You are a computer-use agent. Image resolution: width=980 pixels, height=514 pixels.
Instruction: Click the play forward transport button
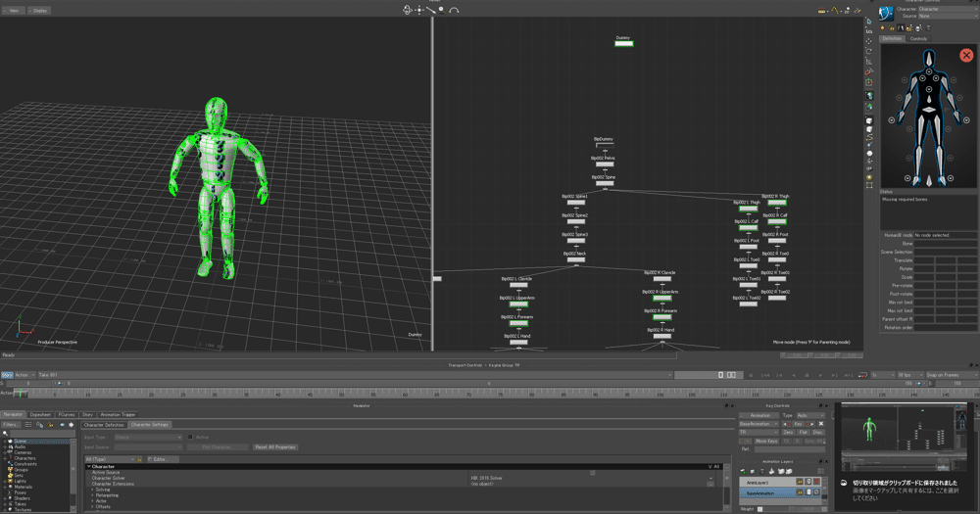(820, 375)
